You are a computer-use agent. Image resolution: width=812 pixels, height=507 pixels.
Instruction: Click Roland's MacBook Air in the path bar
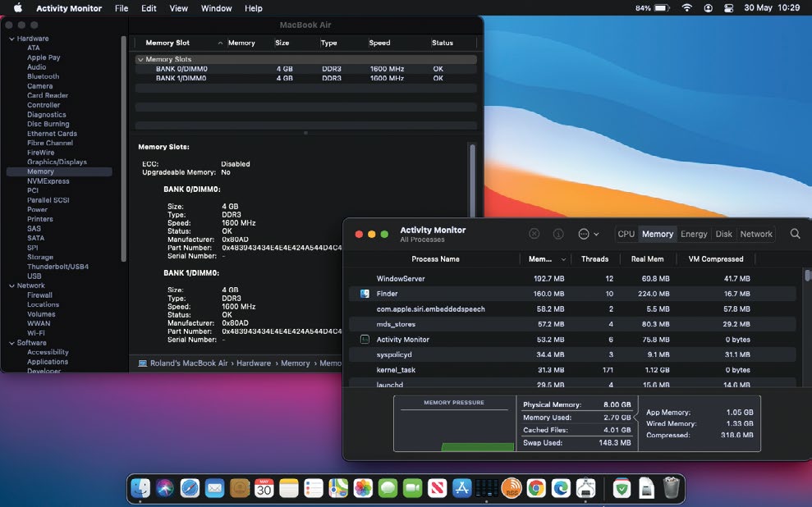(189, 363)
